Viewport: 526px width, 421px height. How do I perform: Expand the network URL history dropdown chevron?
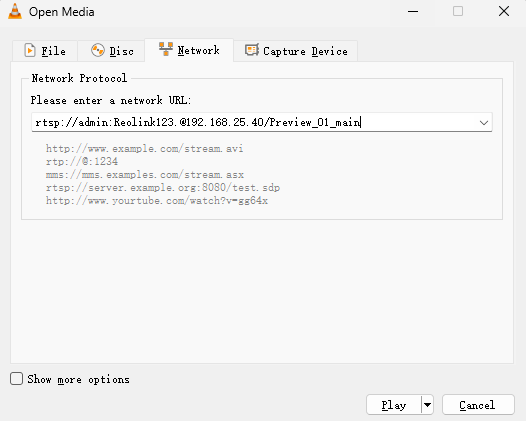point(483,122)
